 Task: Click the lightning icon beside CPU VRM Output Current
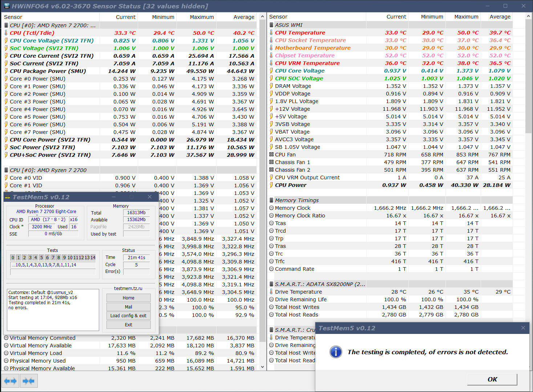tap(271, 177)
